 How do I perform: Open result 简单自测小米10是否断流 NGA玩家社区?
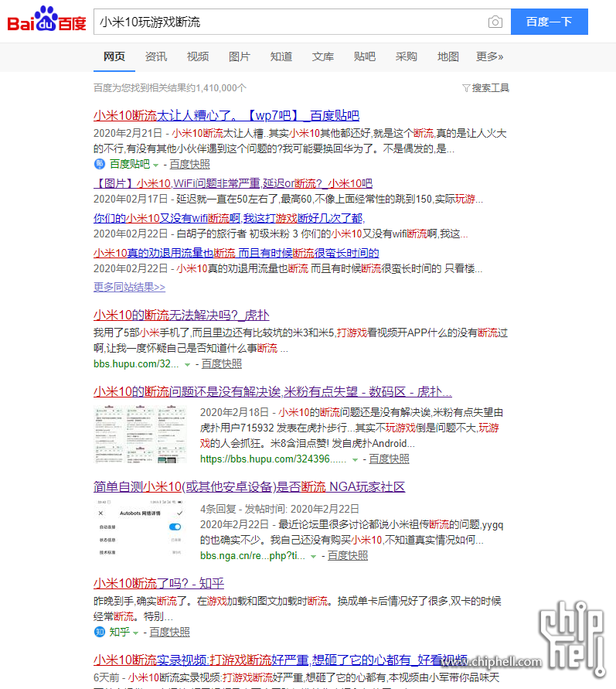249,487
